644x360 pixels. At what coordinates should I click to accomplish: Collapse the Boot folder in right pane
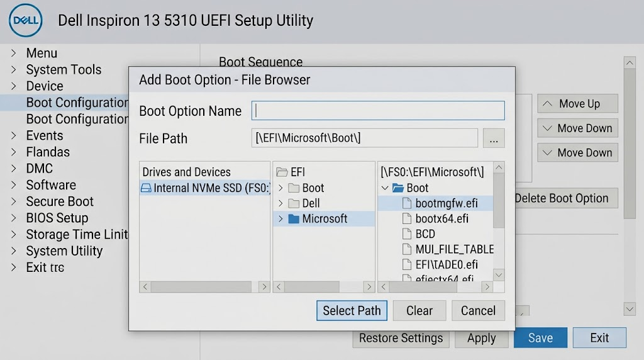click(385, 188)
